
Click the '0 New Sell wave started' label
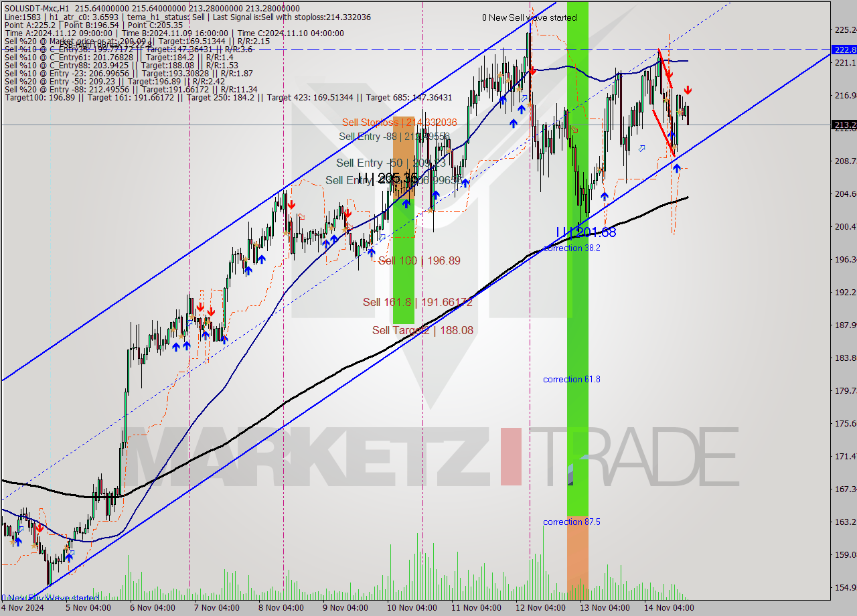pos(530,18)
